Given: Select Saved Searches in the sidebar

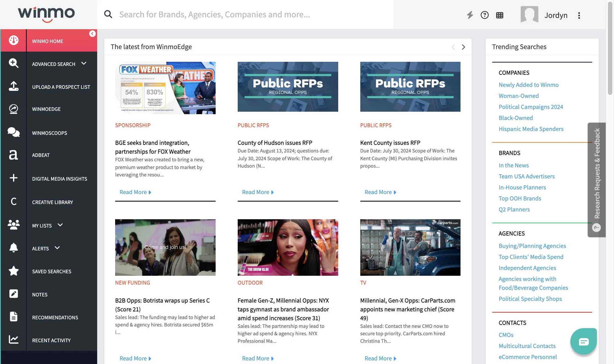Looking at the screenshot, I should tap(52, 272).
